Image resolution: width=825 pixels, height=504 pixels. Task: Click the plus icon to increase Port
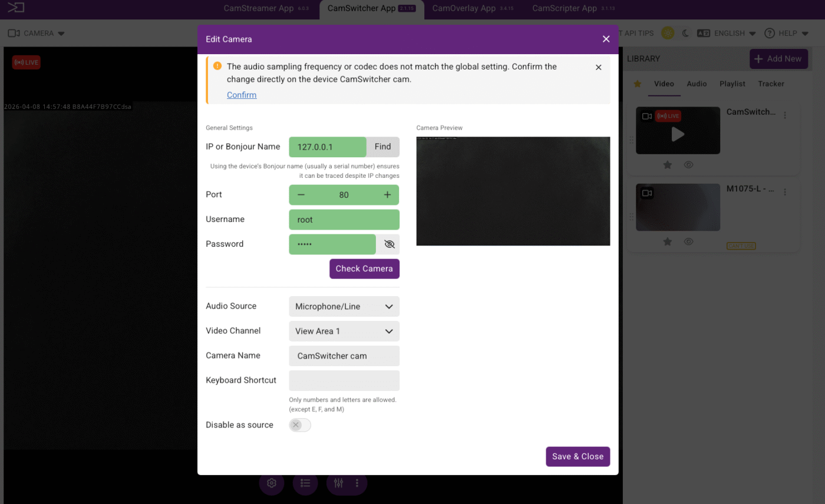click(387, 195)
